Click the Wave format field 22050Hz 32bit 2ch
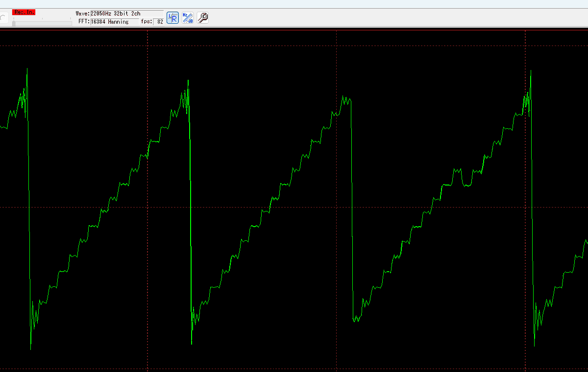Viewport: 588px width, 372px height. pos(127,13)
